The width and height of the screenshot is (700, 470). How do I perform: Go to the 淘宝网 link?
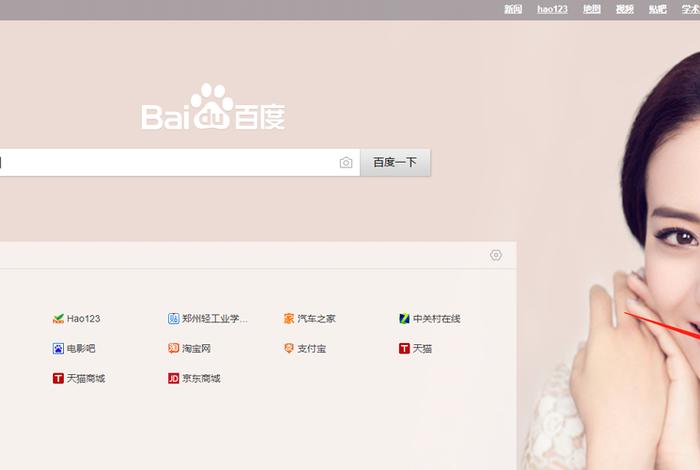coord(196,349)
